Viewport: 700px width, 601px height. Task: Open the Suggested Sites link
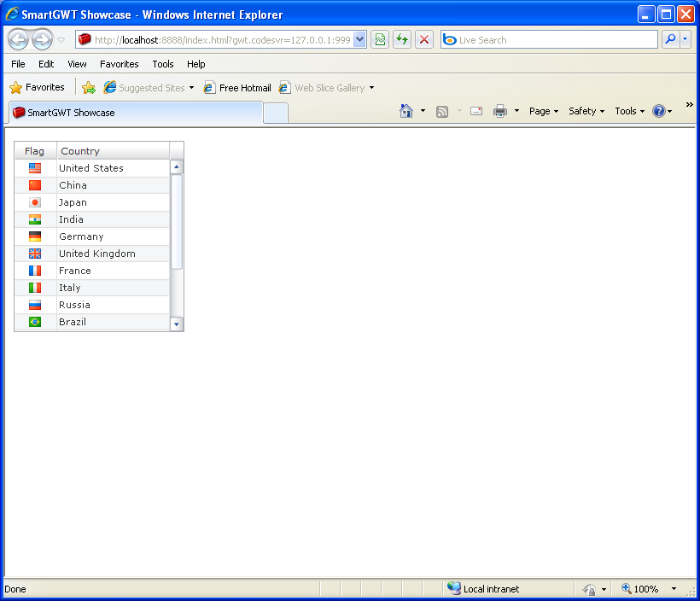(149, 88)
